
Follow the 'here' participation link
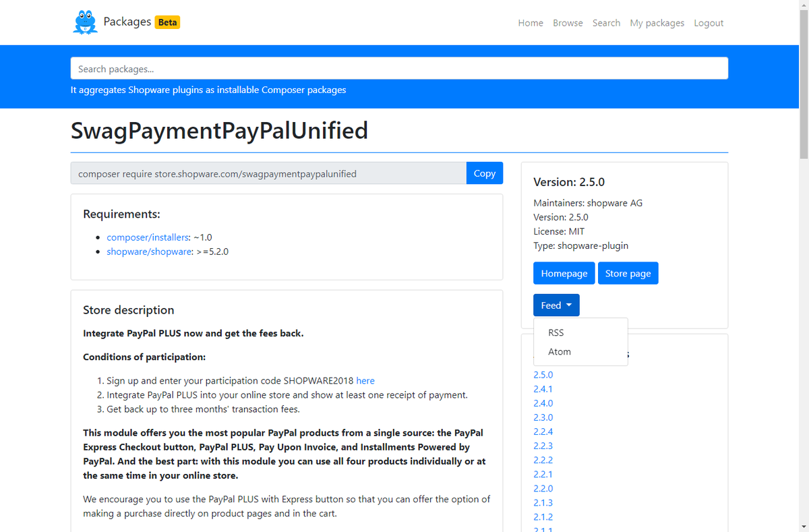pos(365,380)
